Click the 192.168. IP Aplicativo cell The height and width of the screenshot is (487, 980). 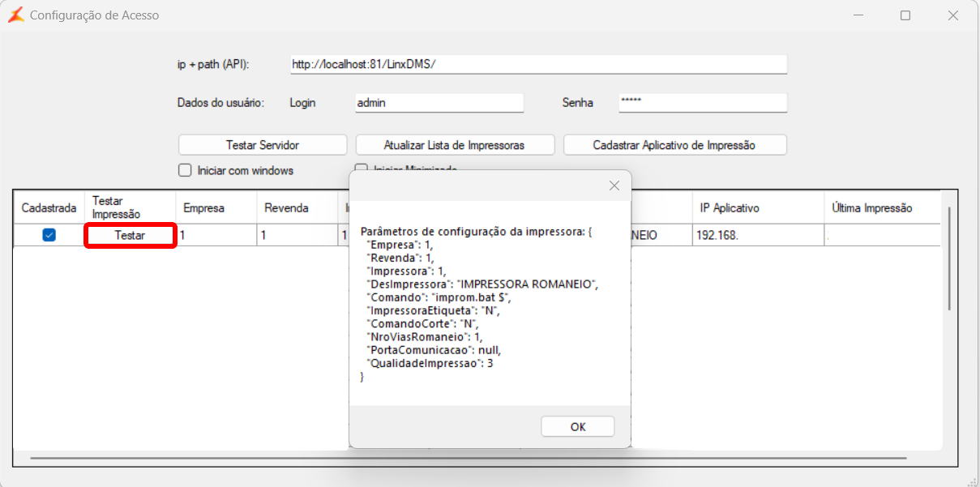point(758,235)
